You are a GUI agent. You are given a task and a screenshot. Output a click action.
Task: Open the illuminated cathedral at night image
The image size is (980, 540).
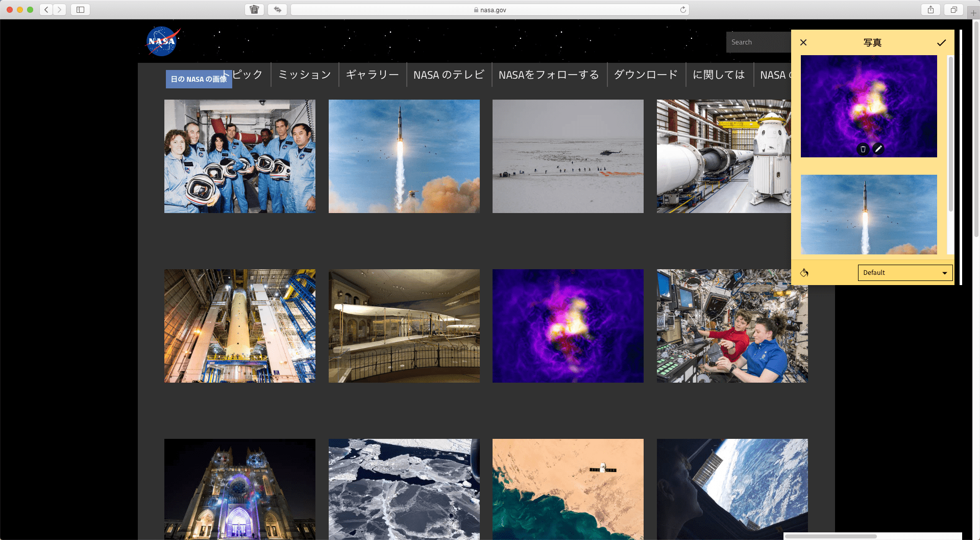click(240, 489)
